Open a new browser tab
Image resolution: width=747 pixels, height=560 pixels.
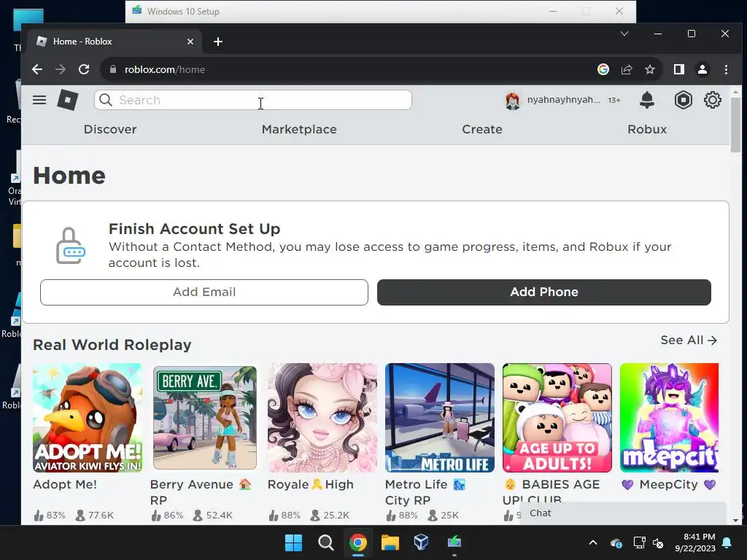click(x=218, y=42)
